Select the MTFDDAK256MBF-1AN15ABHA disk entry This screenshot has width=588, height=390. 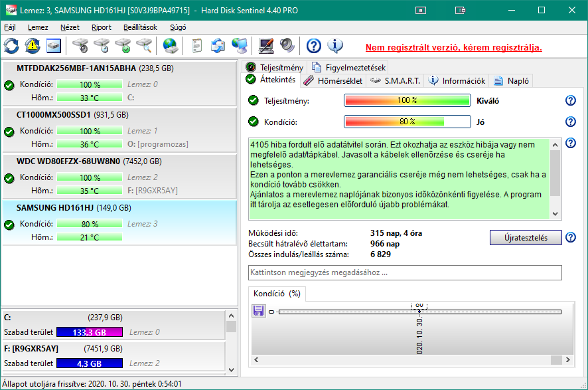(119, 83)
